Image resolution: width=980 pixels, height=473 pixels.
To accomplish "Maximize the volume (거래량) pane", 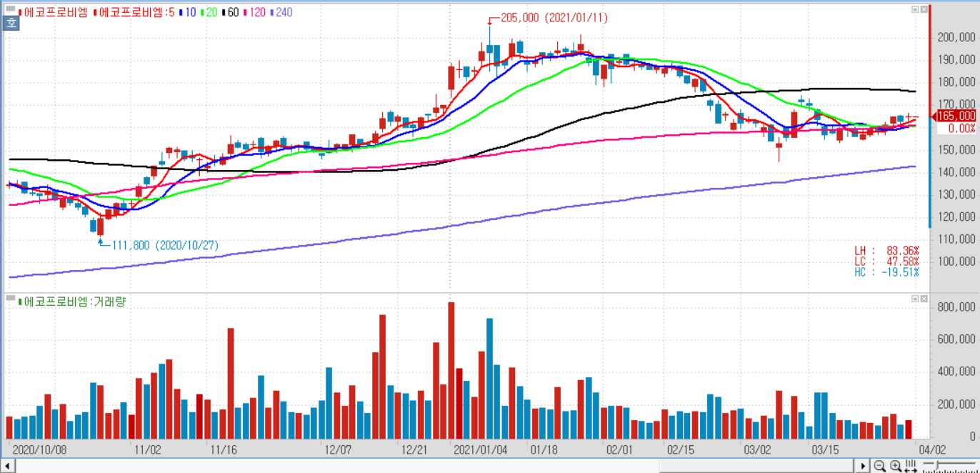I will [x=915, y=297].
